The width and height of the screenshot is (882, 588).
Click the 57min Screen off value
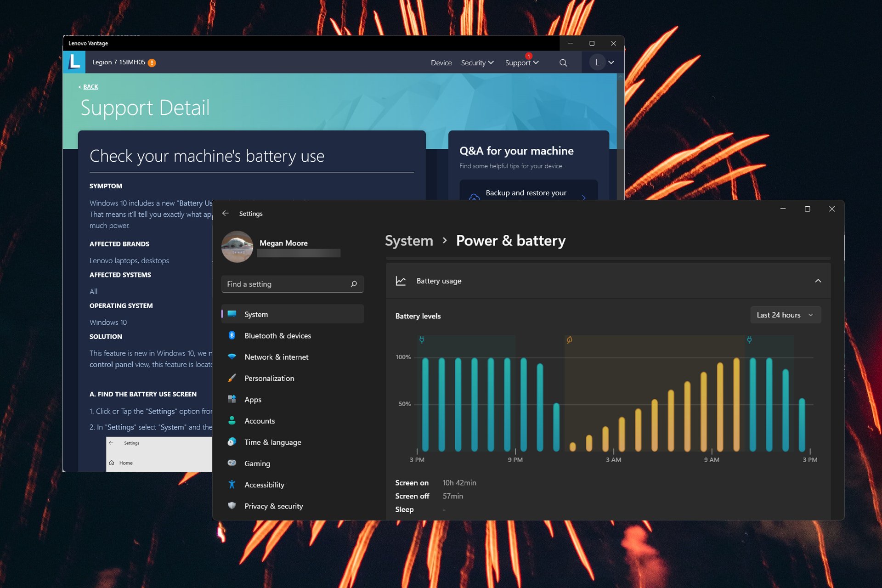pyautogui.click(x=453, y=496)
